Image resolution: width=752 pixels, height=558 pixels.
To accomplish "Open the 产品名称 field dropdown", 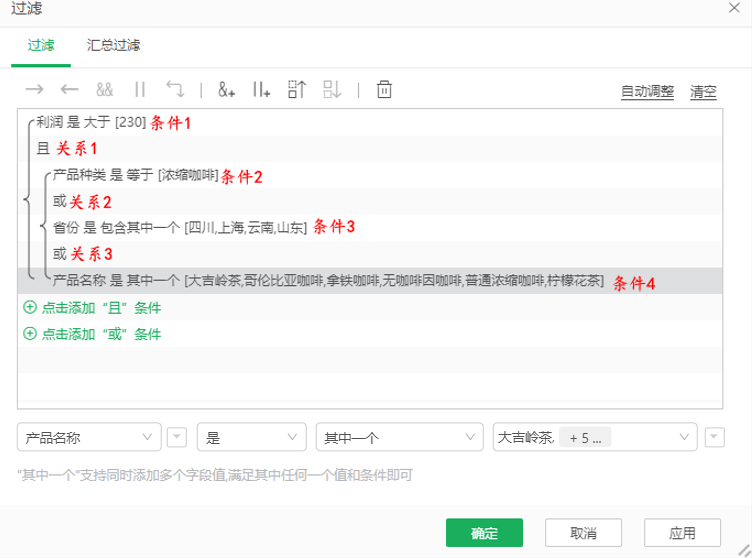I will (x=89, y=437).
